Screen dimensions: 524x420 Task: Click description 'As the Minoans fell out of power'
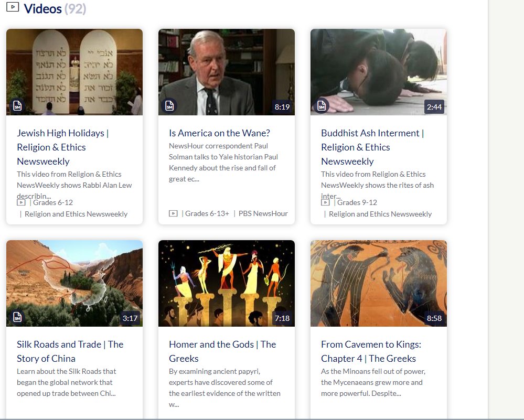click(x=373, y=382)
